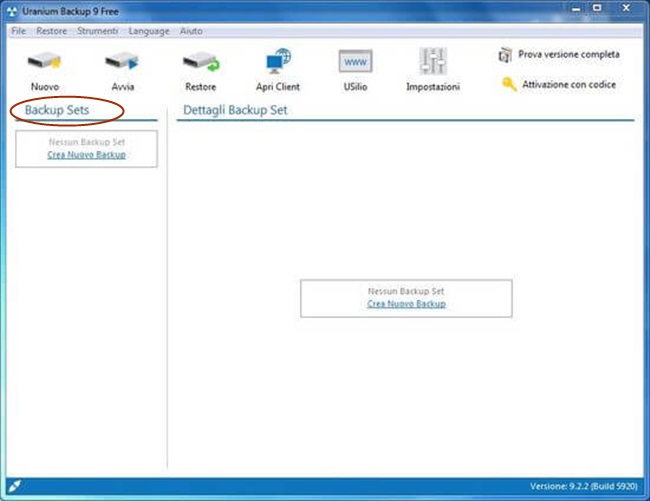Click the key icon for Attivazione
The width and height of the screenshot is (650, 501).
(509, 85)
